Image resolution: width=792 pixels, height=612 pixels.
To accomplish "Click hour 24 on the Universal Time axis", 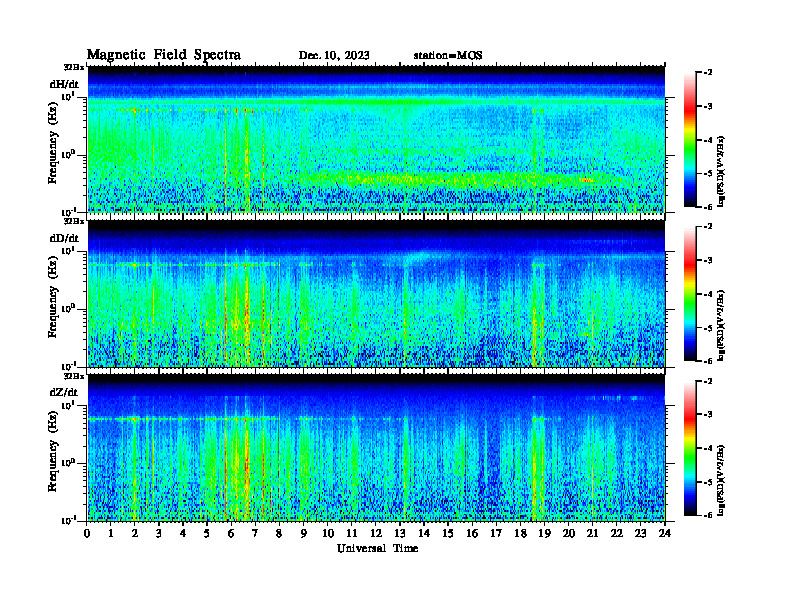I will [x=665, y=534].
